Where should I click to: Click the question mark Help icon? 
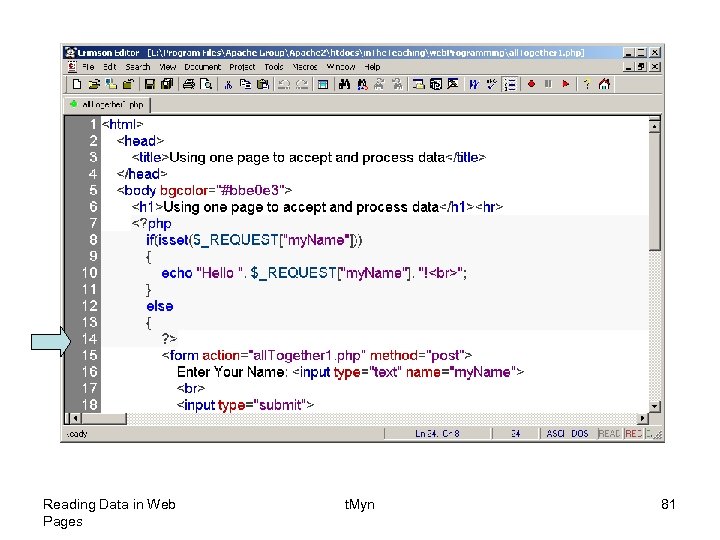click(587, 84)
